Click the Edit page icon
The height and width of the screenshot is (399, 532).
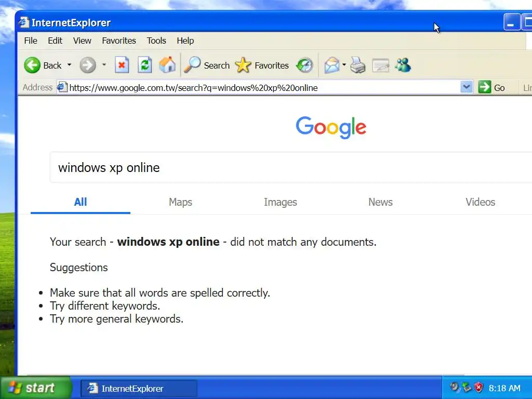click(380, 65)
